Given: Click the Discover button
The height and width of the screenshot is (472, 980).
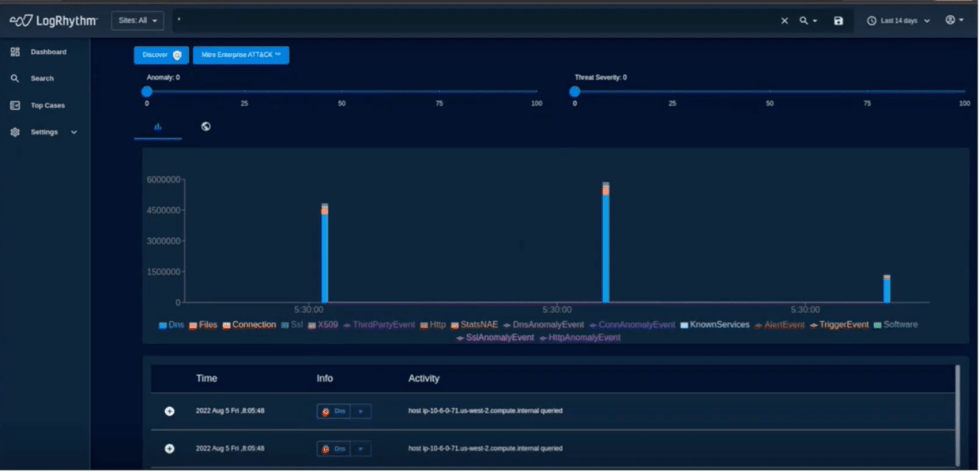Looking at the screenshot, I should [x=161, y=55].
